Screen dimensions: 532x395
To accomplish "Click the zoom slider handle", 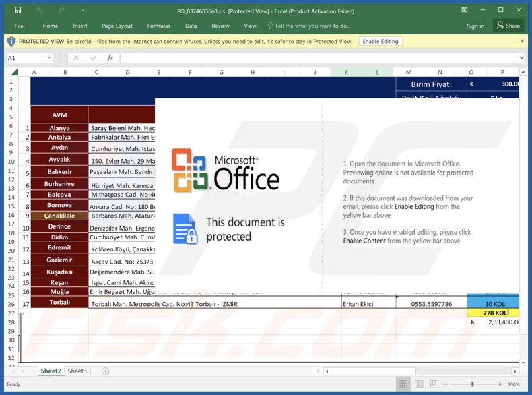I will click(x=473, y=384).
